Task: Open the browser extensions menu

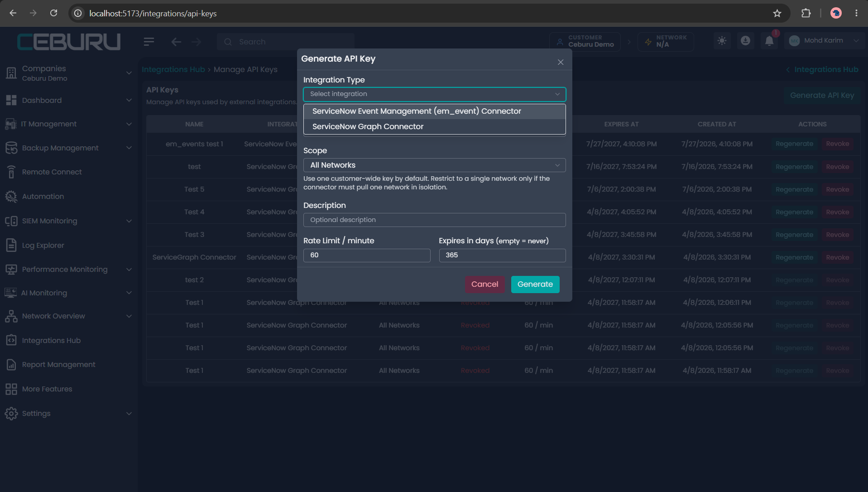Action: 806,13
